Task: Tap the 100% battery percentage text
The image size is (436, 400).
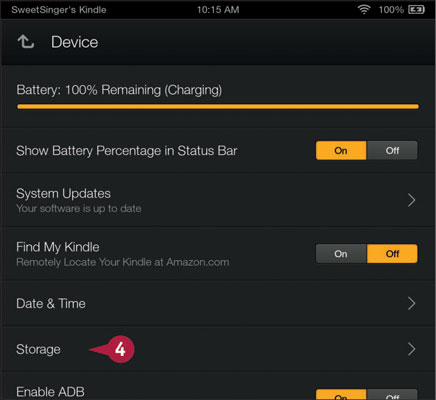Action: (391, 10)
